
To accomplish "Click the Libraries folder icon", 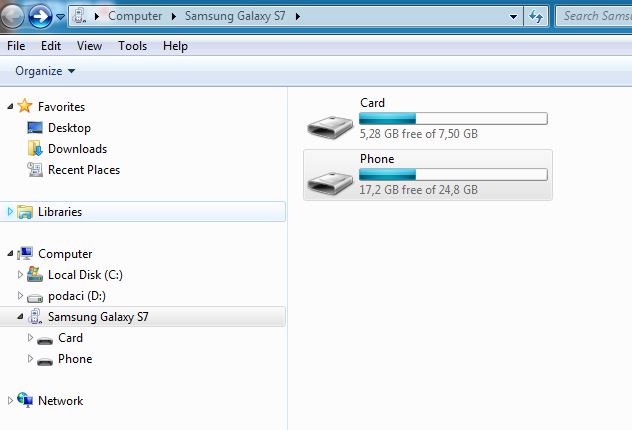I will tap(25, 212).
